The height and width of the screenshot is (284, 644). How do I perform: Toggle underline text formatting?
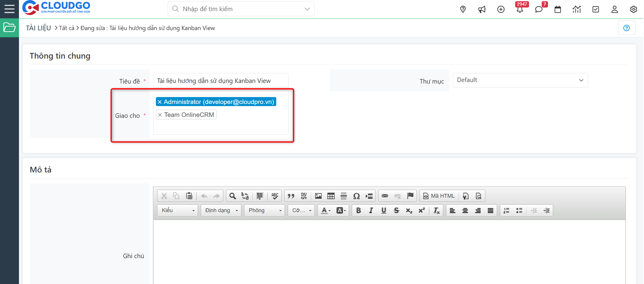pyautogui.click(x=383, y=210)
